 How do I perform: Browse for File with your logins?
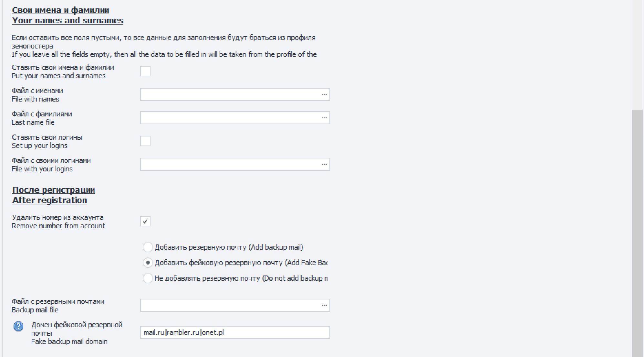click(324, 165)
